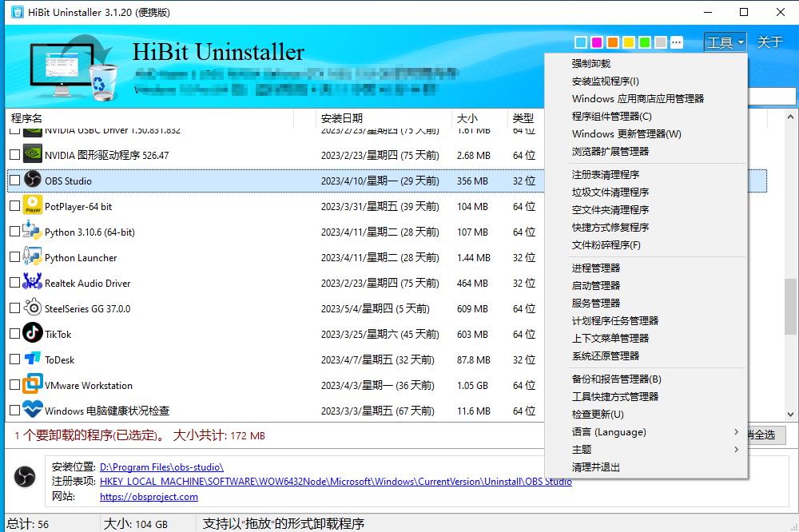This screenshot has width=799, height=532.
Task: Open the 工具 dropdown menu
Action: point(724,42)
